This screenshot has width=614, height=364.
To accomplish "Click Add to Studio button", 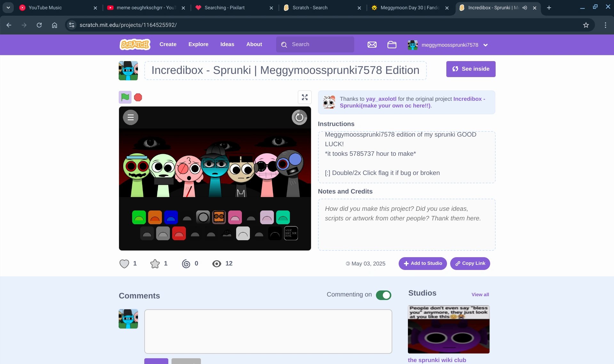I will [x=422, y=264].
